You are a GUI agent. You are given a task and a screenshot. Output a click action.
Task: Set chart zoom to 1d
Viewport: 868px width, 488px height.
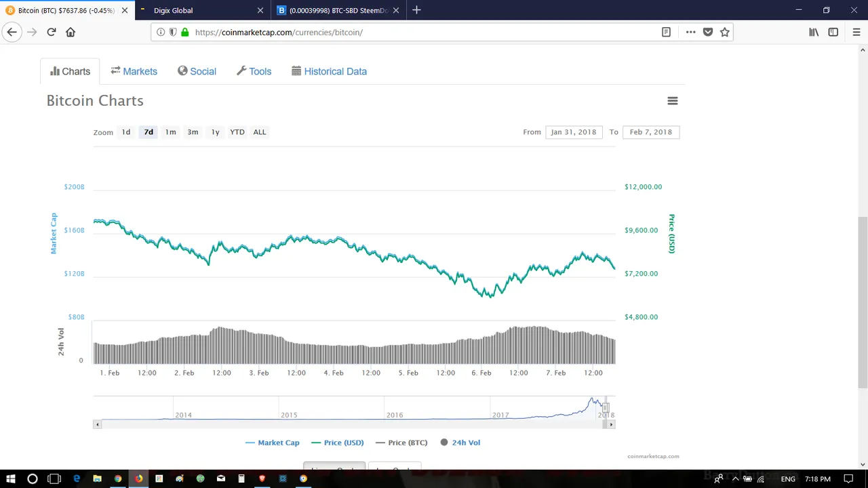point(125,132)
